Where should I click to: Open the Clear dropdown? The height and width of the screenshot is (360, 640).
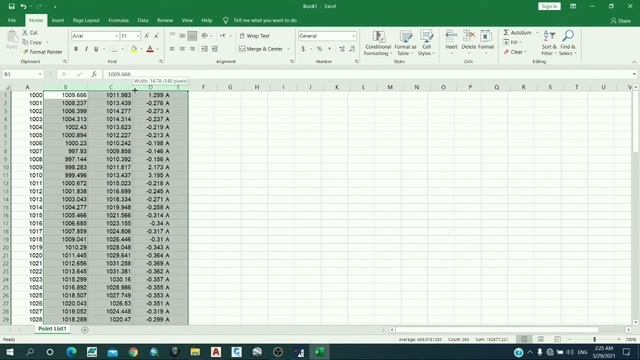[515, 52]
